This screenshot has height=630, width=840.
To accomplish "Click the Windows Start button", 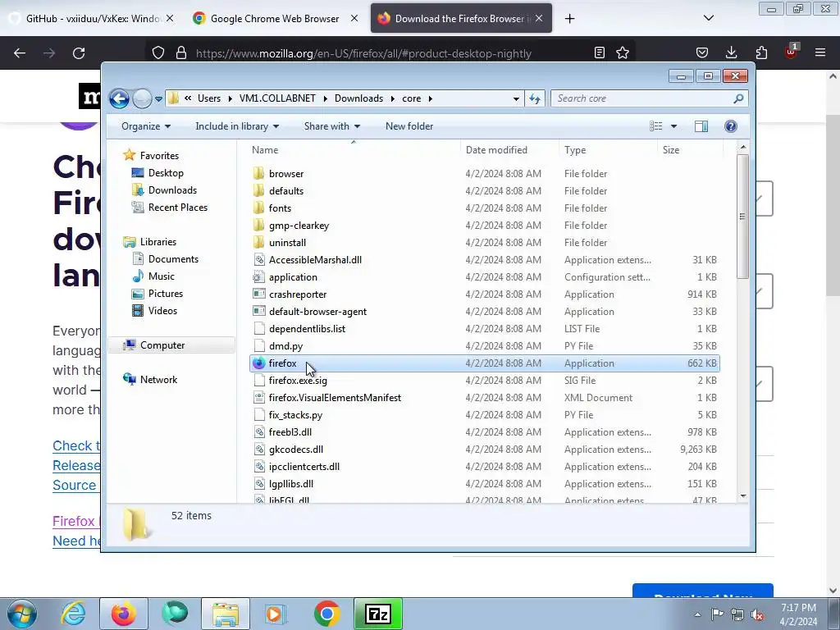I will coord(22,614).
